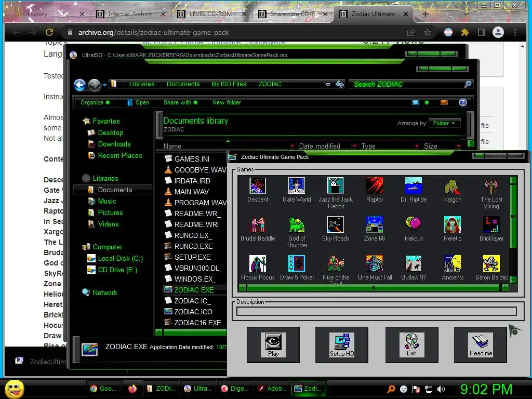Click the New folder toolbar button
Screen dimensions: 532x399
227,102
